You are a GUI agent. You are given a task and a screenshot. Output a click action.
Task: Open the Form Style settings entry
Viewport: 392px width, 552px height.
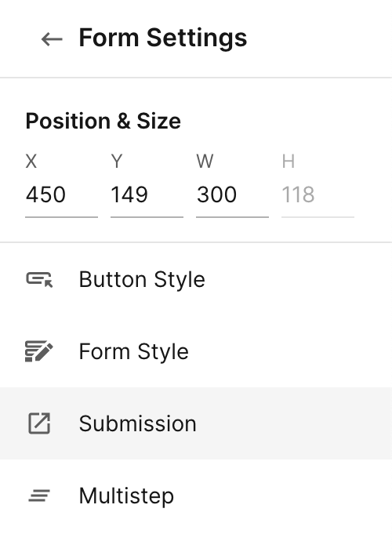click(196, 351)
